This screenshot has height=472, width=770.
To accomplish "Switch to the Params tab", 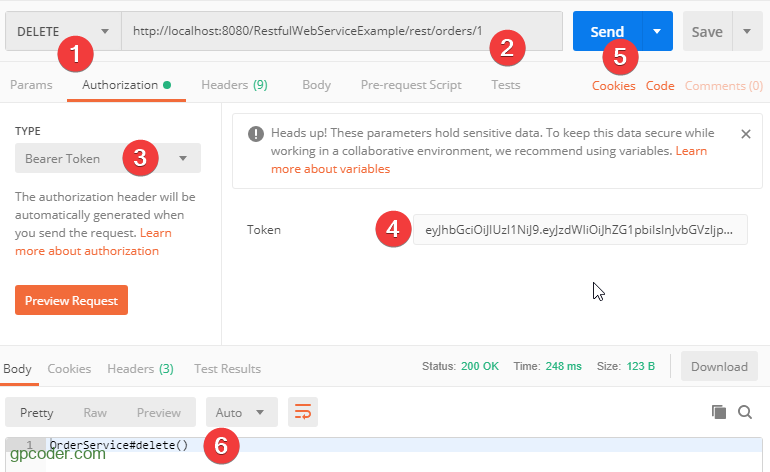I will 31,85.
